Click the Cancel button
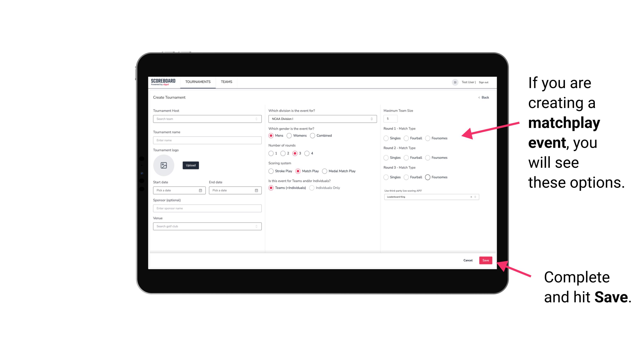This screenshot has height=346, width=644. point(468,261)
